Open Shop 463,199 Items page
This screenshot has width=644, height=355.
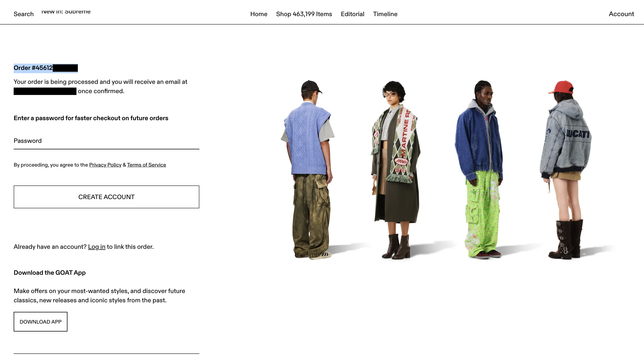[304, 14]
